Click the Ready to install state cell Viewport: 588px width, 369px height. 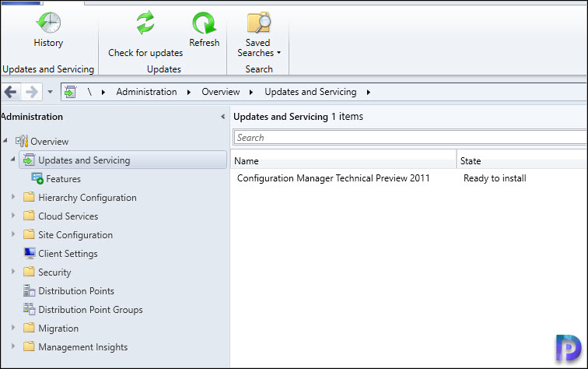point(495,178)
